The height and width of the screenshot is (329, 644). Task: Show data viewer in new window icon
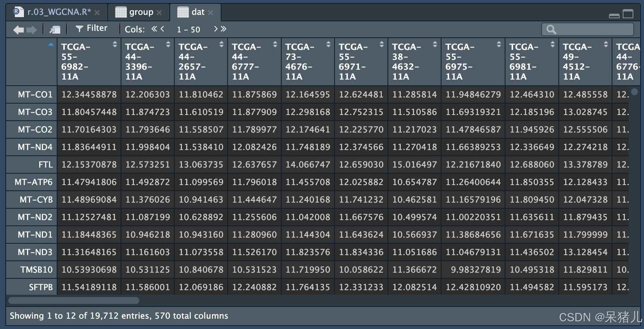(x=55, y=30)
